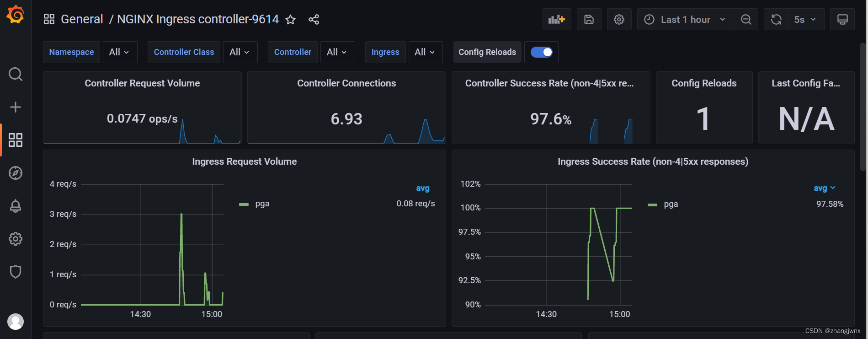Cycle view mode with monitor icon
Screen dimensions: 868x339
[842, 19]
